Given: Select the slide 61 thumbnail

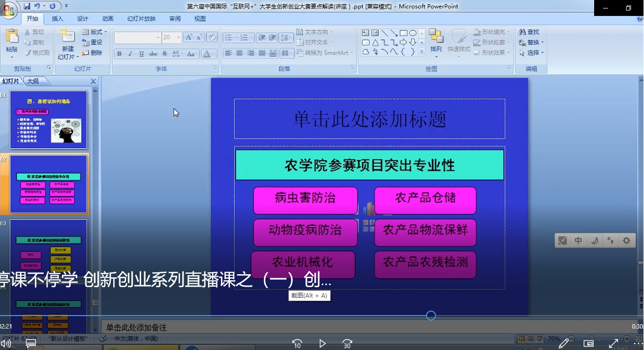Looking at the screenshot, I should coord(48,120).
